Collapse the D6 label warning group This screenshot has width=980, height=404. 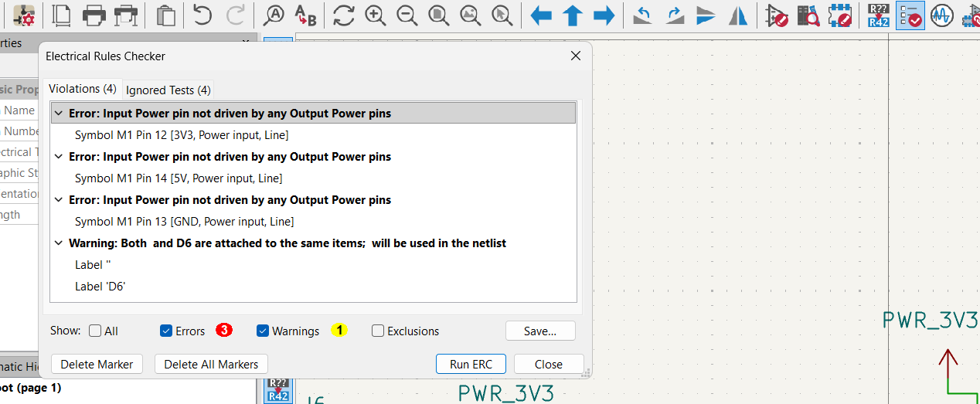pos(59,243)
